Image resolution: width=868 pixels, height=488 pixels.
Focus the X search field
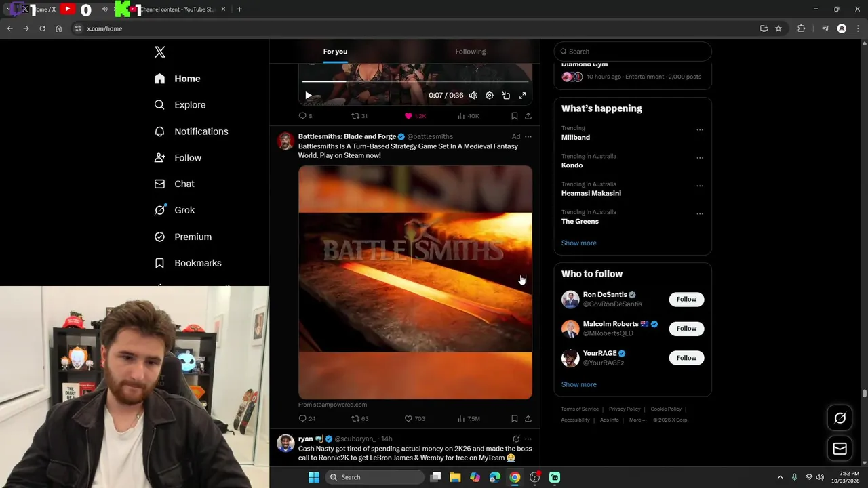(633, 52)
